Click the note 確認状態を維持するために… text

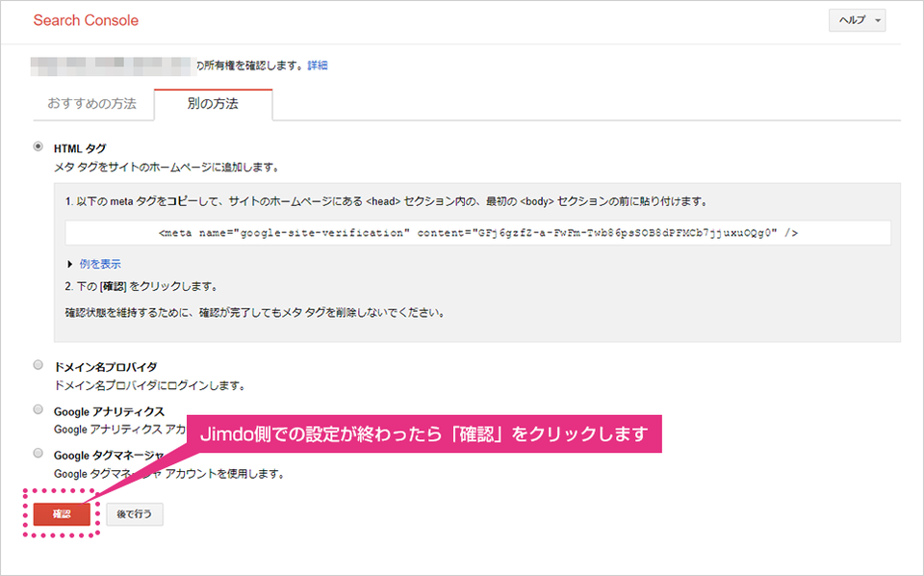point(254,312)
